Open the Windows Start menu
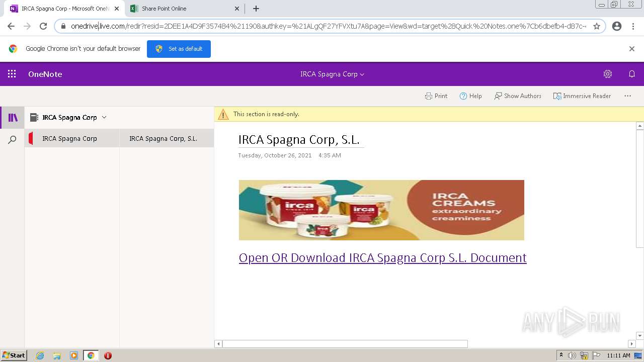The image size is (644, 362). click(14, 355)
